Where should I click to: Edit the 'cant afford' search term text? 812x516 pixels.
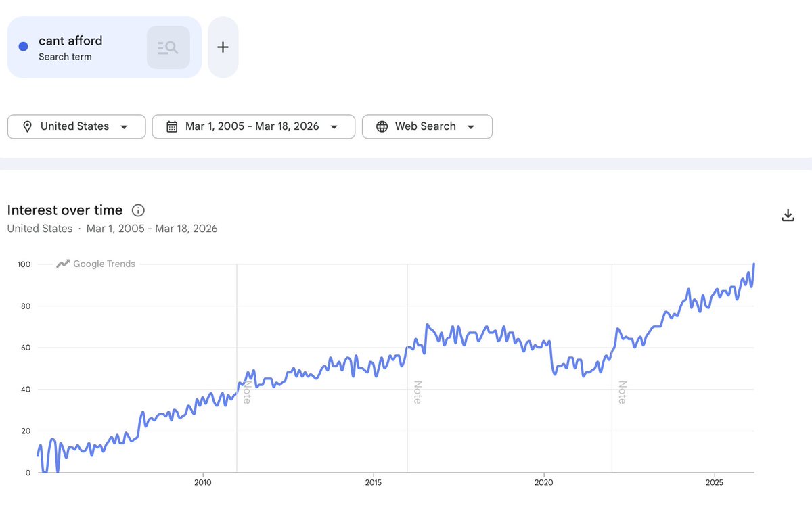70,41
